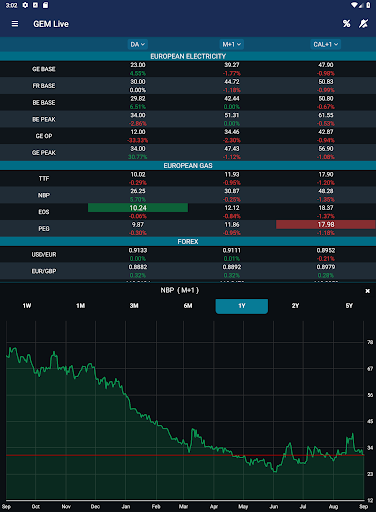Tap TTF day-ahead price 10.02
The height and width of the screenshot is (512, 376).
tap(138, 174)
